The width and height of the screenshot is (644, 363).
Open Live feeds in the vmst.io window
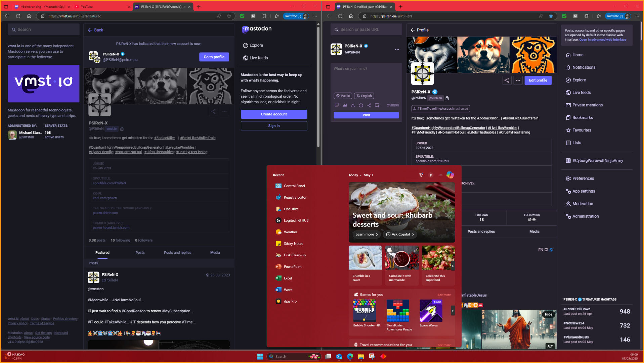point(255,58)
